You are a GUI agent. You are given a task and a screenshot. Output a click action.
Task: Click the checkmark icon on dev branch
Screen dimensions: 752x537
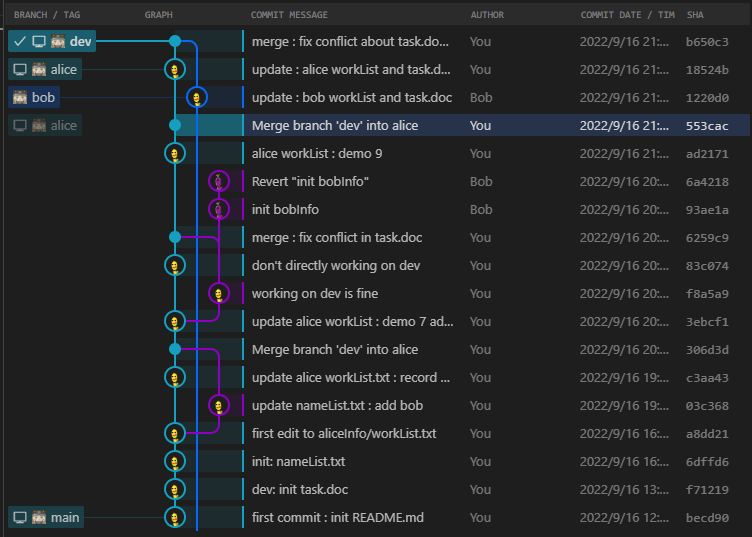coord(20,42)
